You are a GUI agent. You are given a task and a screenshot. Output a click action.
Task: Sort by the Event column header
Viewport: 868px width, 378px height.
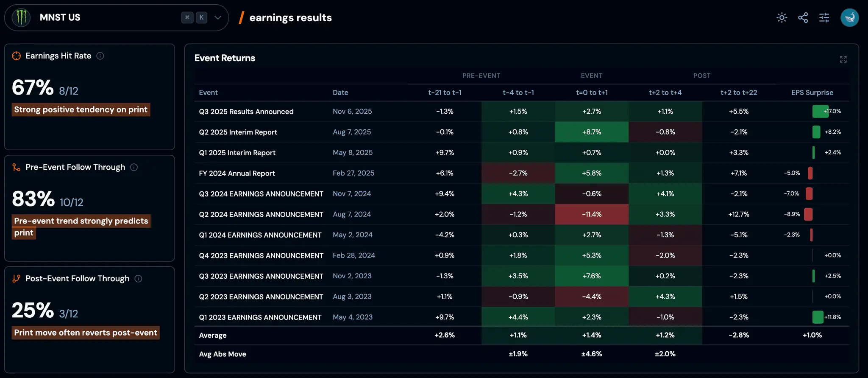point(208,92)
